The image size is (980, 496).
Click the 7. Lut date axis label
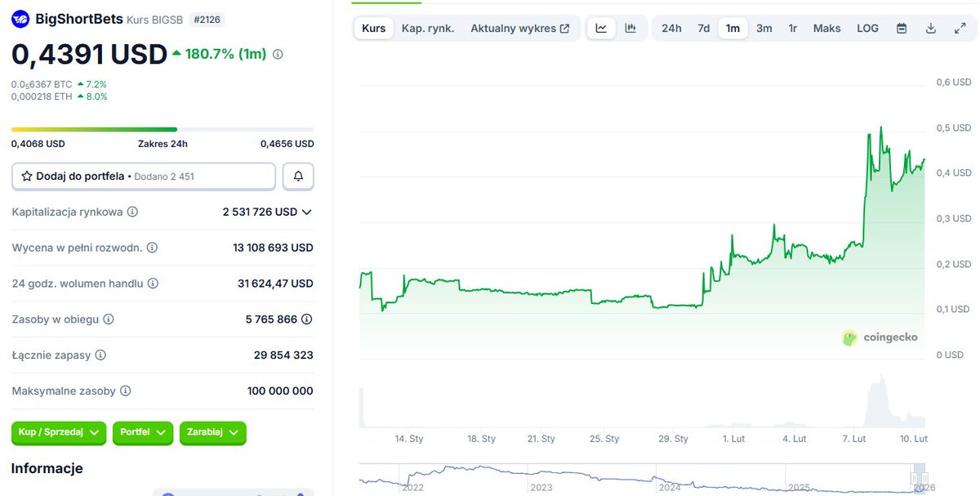(853, 439)
